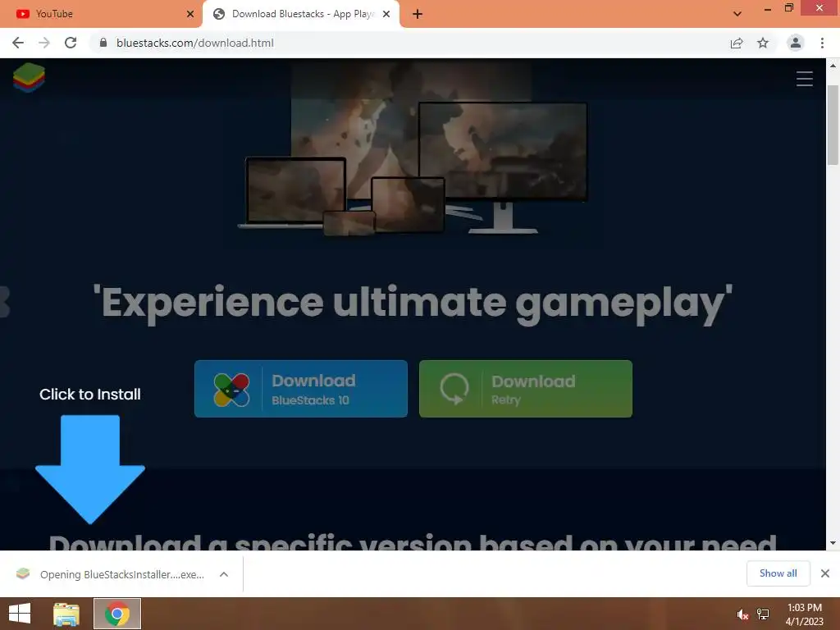840x630 pixels.
Task: Expand download item options chevron
Action: click(224, 574)
